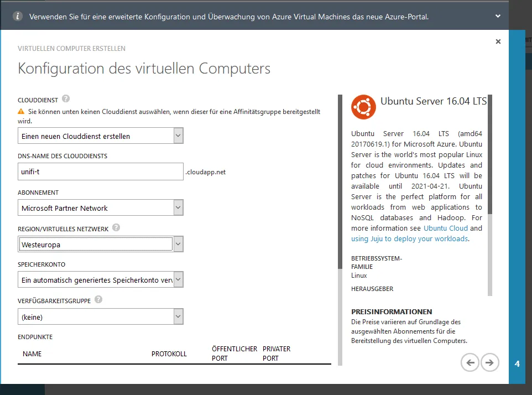Viewport: 532px width, 395px height.
Task: Click the PREISINFORMATIONEN heading
Action: tap(392, 311)
